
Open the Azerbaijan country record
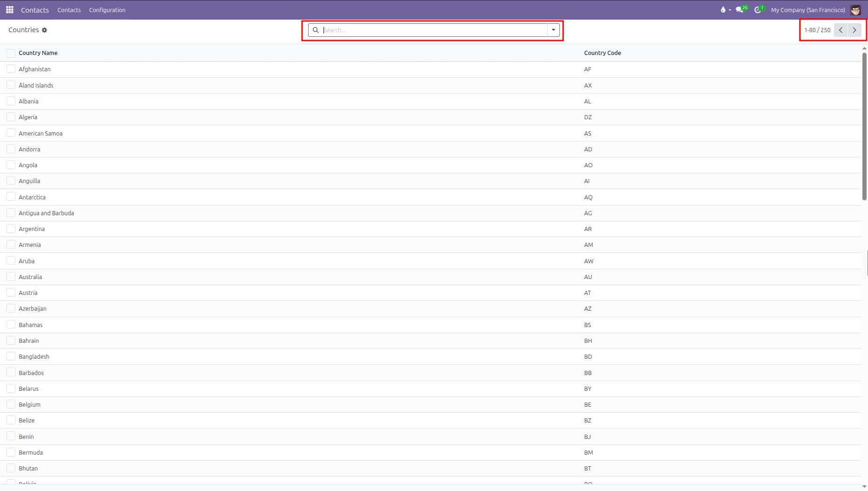click(33, 309)
